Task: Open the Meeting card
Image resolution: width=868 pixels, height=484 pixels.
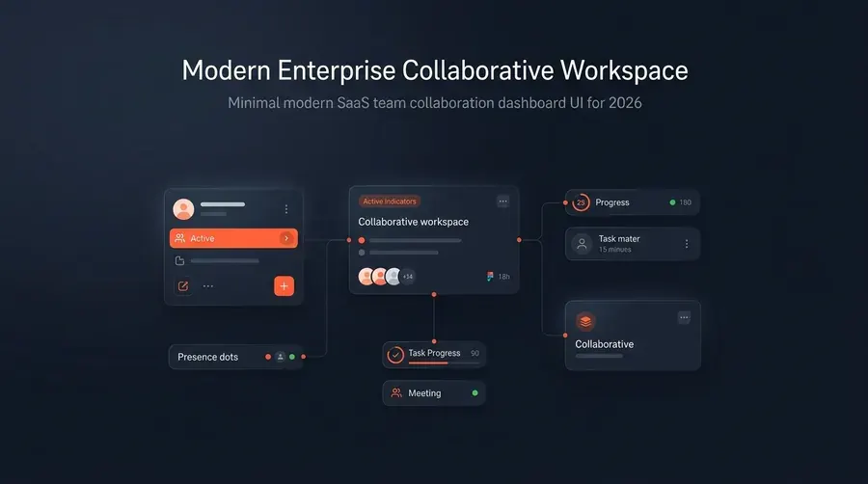Action: point(434,393)
